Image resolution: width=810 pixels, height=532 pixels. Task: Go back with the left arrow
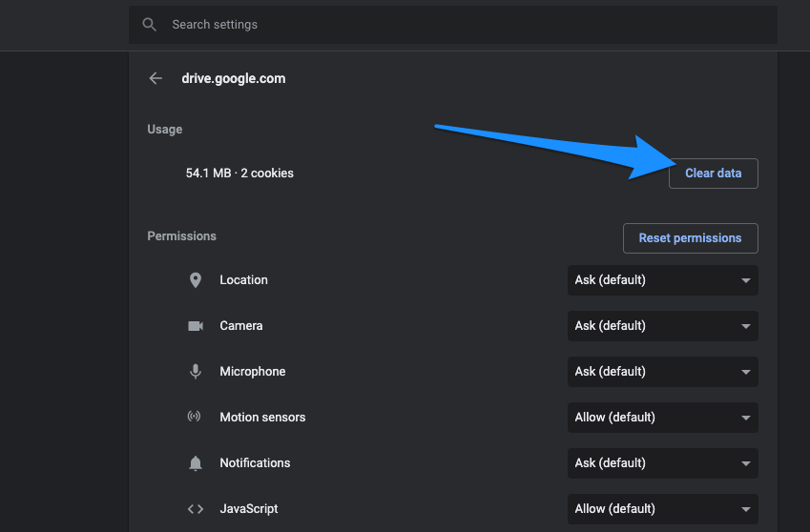tap(156, 78)
